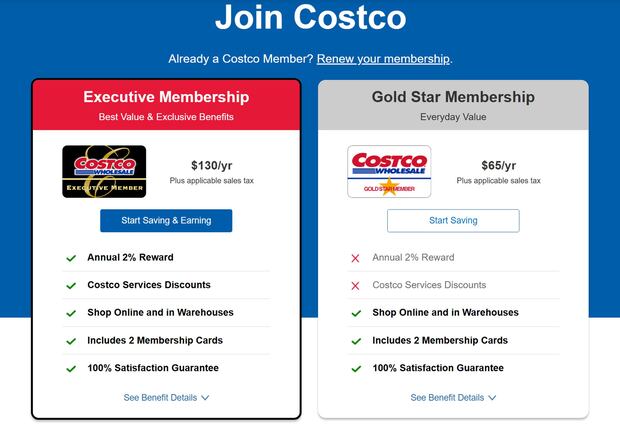Click checkmark beside Executive 100% Satisfaction Guarantee

71,369
